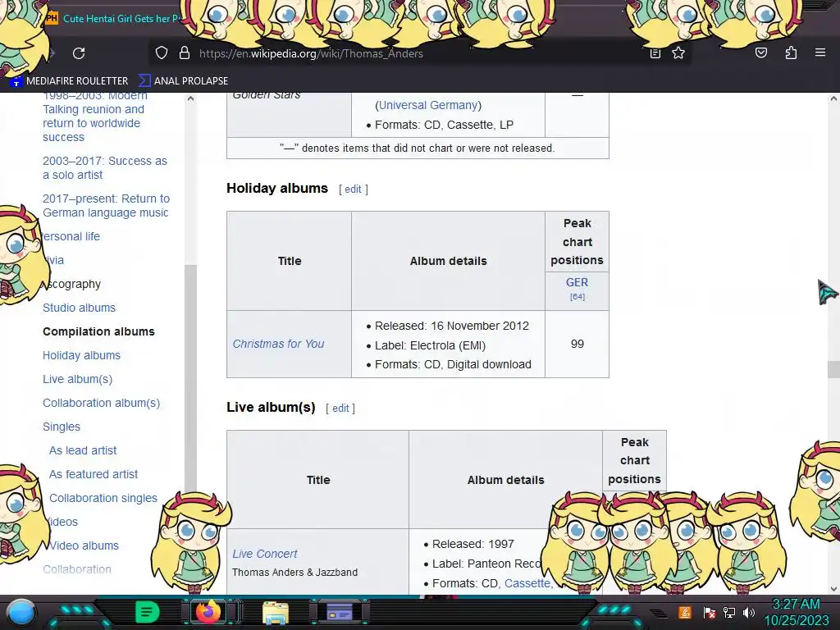Click 'Formats: CD, Digital download' text

coord(453,364)
